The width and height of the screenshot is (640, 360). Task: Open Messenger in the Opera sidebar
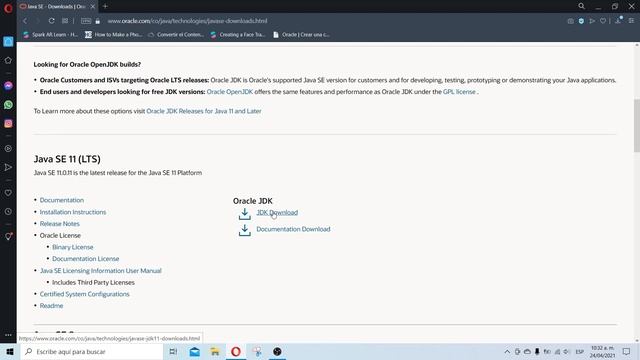pyautogui.click(x=8, y=86)
